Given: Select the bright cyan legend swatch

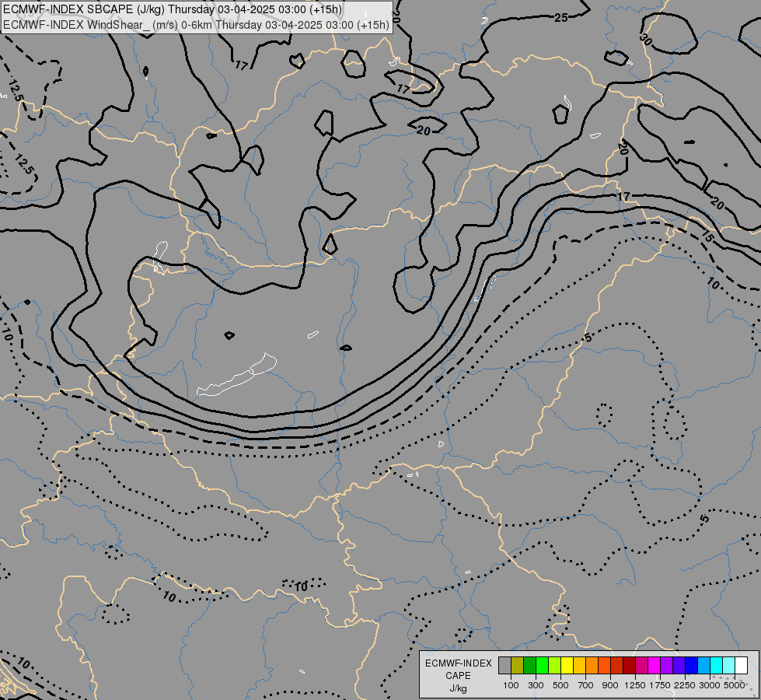Looking at the screenshot, I should [717, 666].
